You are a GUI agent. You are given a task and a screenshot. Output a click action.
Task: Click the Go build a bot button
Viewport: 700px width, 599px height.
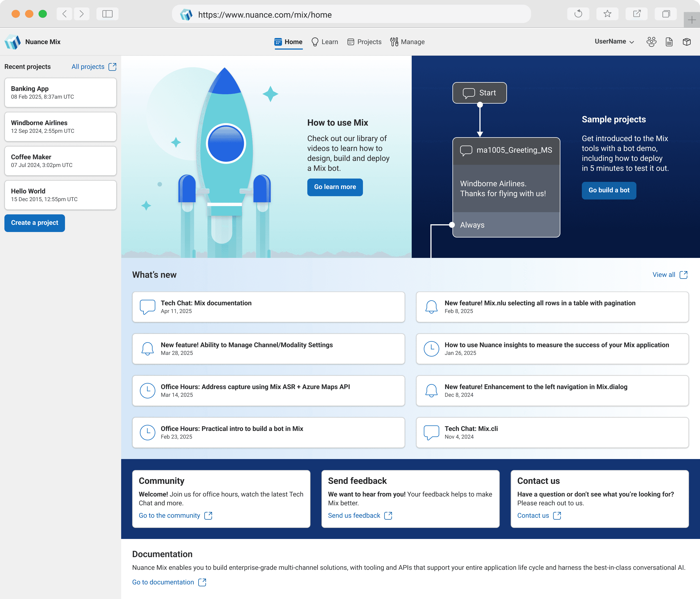(x=609, y=190)
